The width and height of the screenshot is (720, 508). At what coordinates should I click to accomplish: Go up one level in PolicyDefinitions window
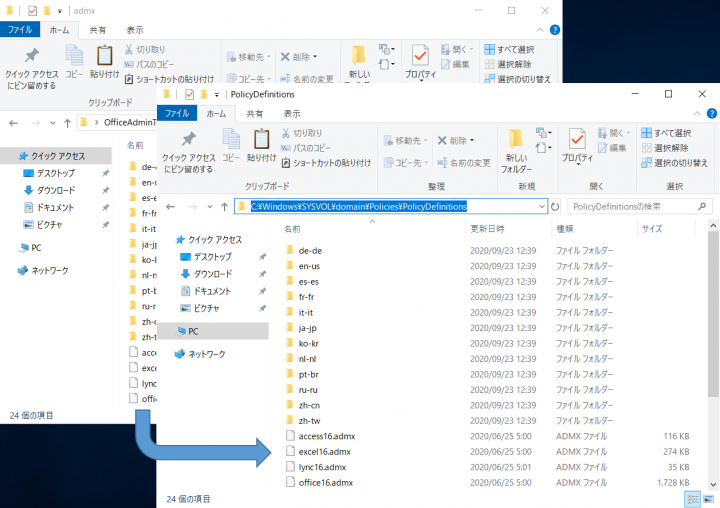point(224,207)
